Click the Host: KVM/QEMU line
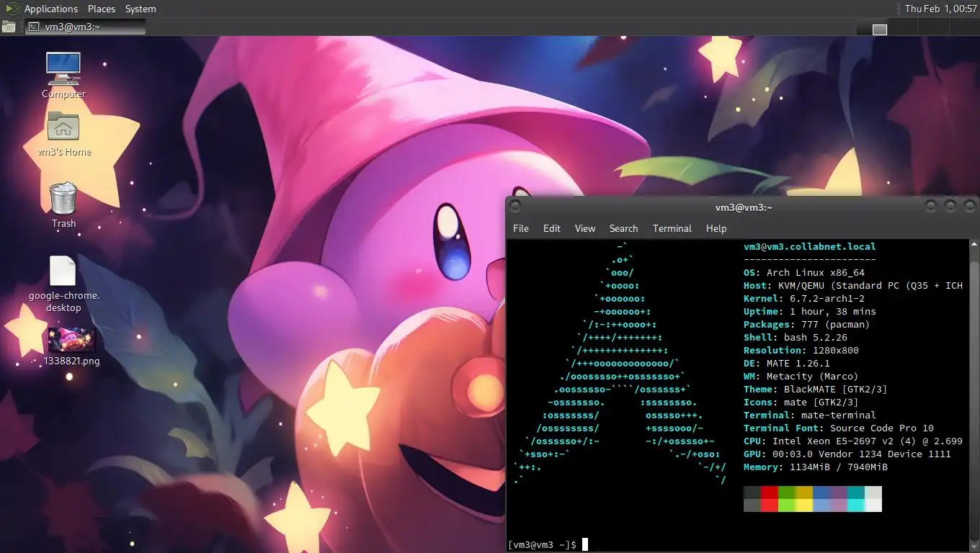 853,286
